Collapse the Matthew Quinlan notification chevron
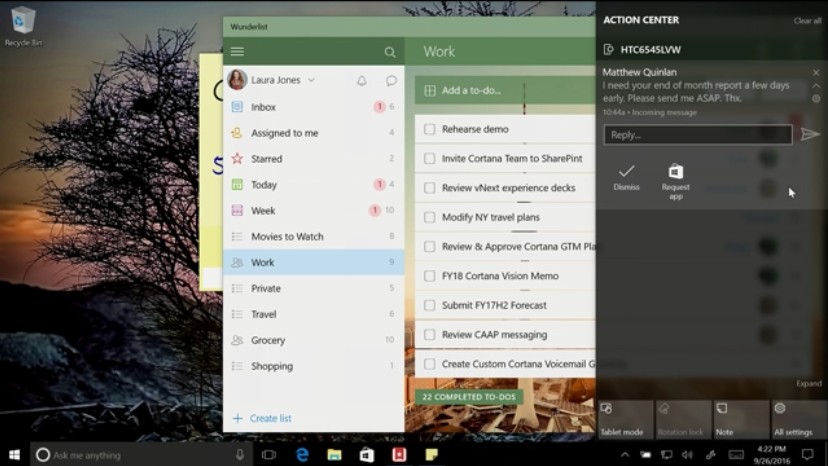Viewport: 828px width, 466px height. pyautogui.click(x=816, y=86)
